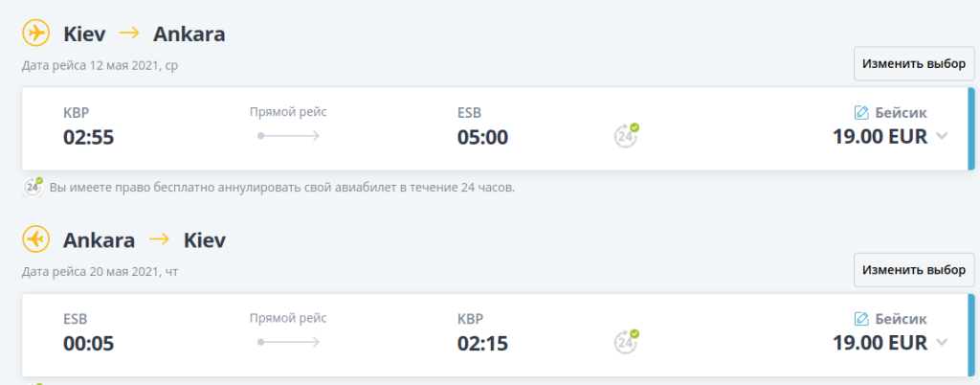Click the yellow arrow between Kiev and Ankara
The height and width of the screenshot is (385, 980).
(x=129, y=34)
